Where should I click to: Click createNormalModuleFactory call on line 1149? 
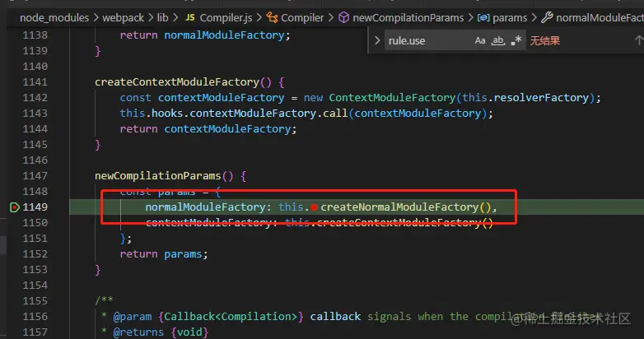pyautogui.click(x=399, y=207)
